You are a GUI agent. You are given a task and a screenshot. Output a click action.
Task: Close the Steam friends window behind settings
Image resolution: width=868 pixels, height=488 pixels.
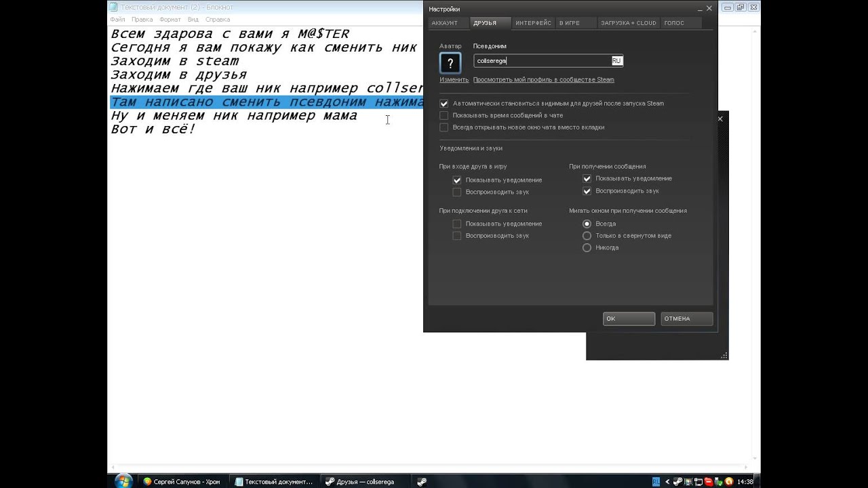click(x=720, y=119)
